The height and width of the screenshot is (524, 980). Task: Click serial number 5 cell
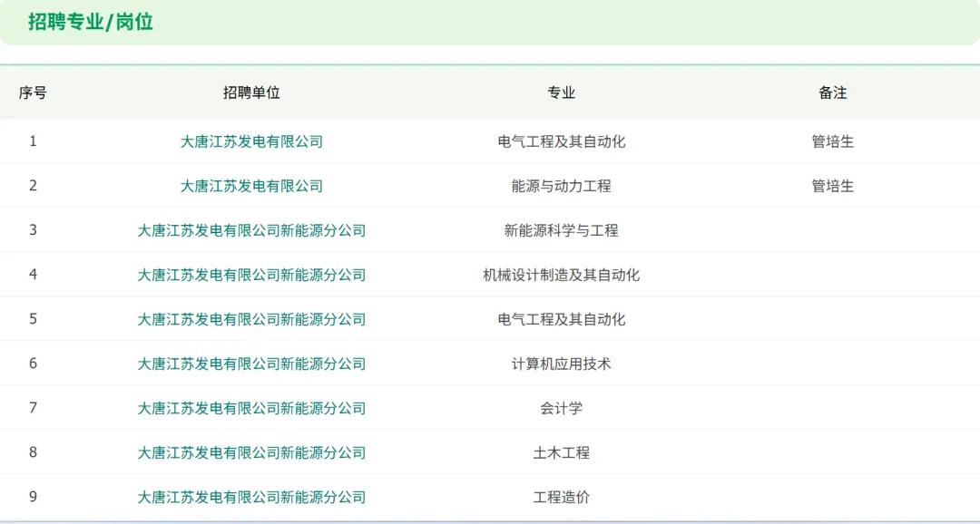point(34,319)
